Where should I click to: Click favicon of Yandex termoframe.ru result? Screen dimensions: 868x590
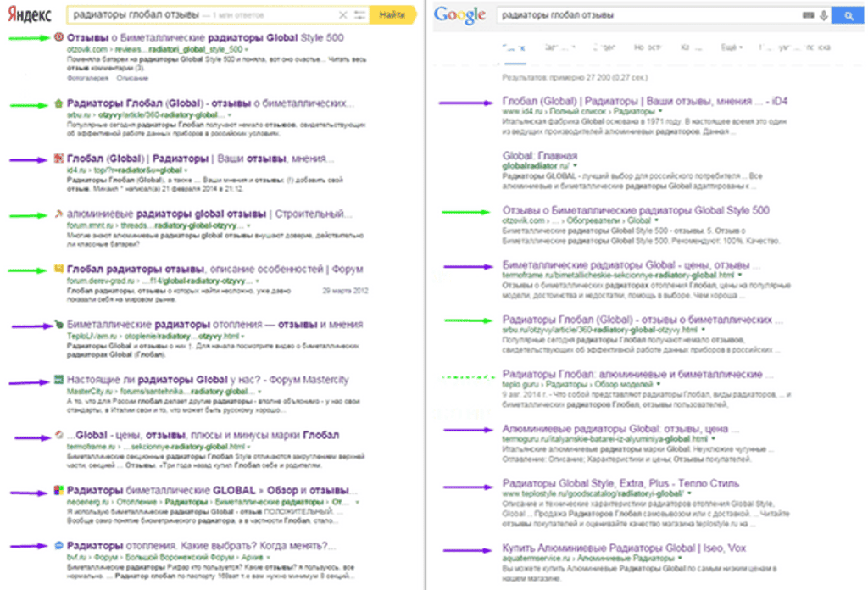(58, 435)
